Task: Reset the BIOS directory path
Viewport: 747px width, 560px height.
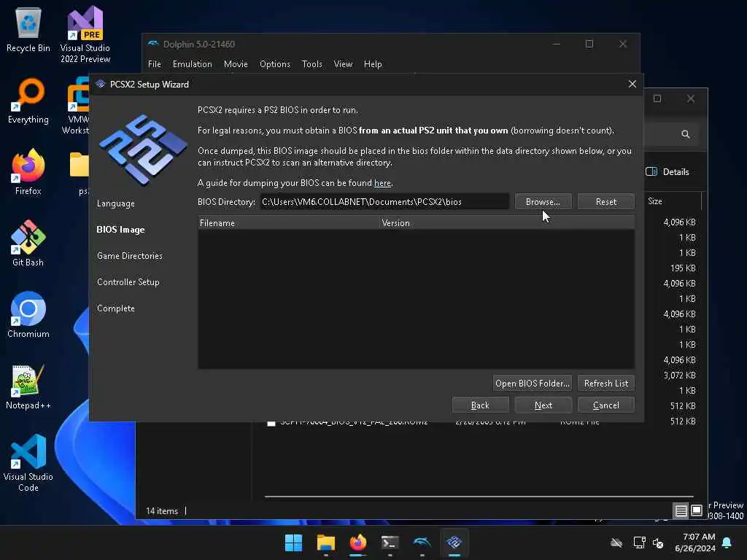Action: (606, 202)
